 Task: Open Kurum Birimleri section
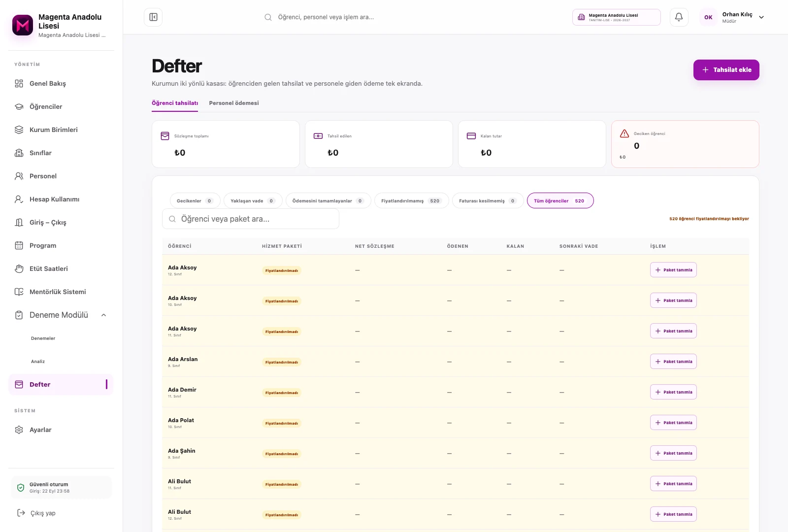click(61, 130)
